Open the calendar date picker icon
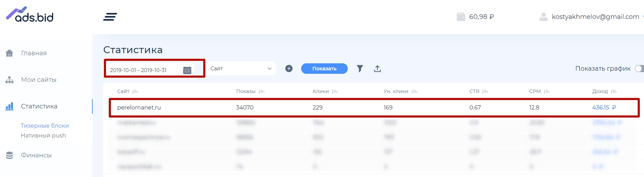Image resolution: width=644 pixels, height=177 pixels. [x=187, y=70]
